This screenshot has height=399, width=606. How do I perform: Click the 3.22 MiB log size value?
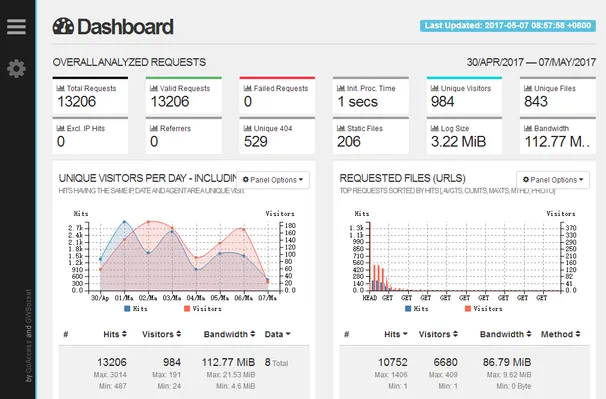click(458, 142)
